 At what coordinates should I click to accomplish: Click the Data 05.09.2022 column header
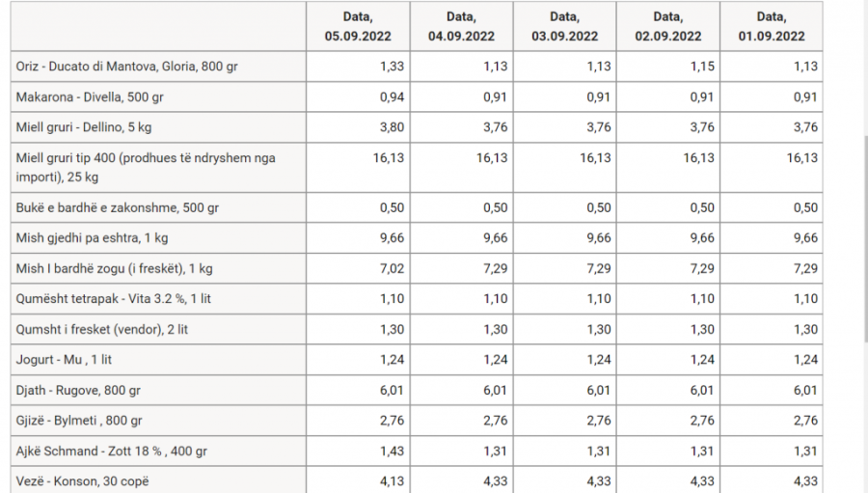(358, 27)
